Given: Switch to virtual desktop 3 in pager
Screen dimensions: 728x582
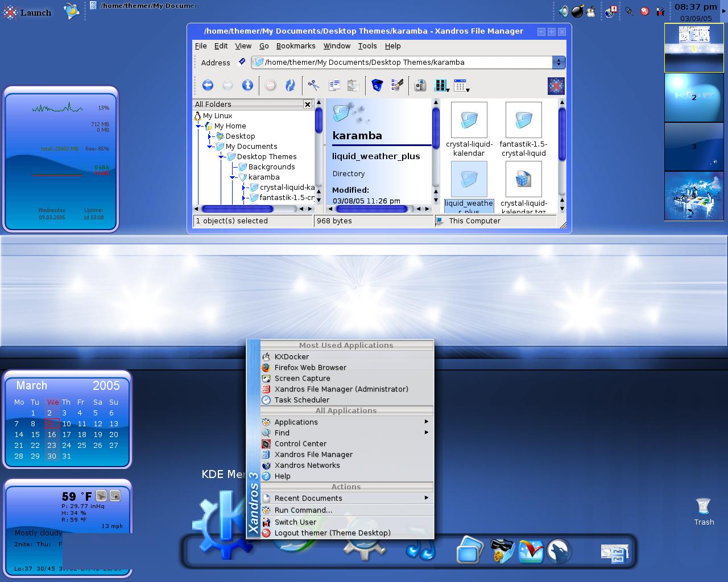Looking at the screenshot, I should [693, 146].
